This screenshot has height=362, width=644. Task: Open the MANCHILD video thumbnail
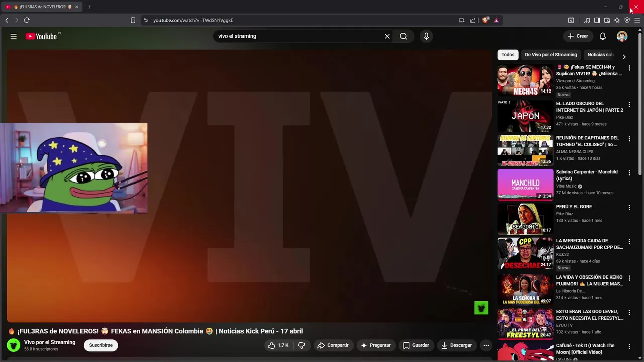point(525,185)
